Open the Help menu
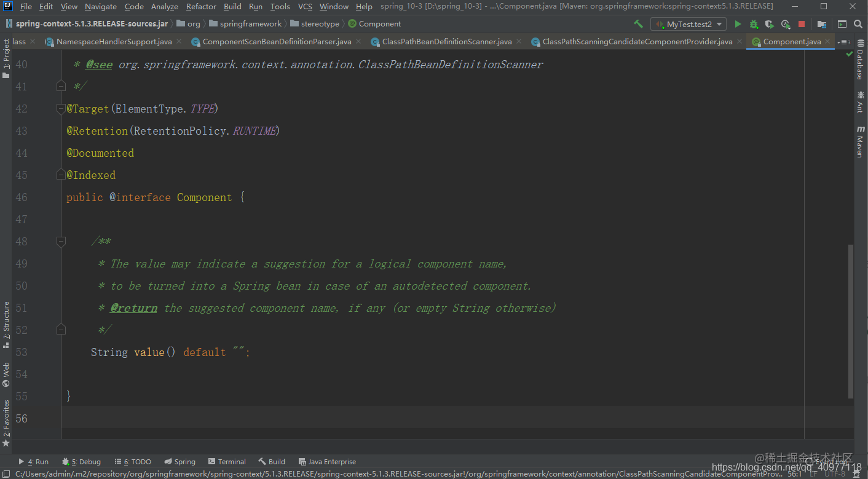Image resolution: width=868 pixels, height=479 pixels. (x=364, y=7)
